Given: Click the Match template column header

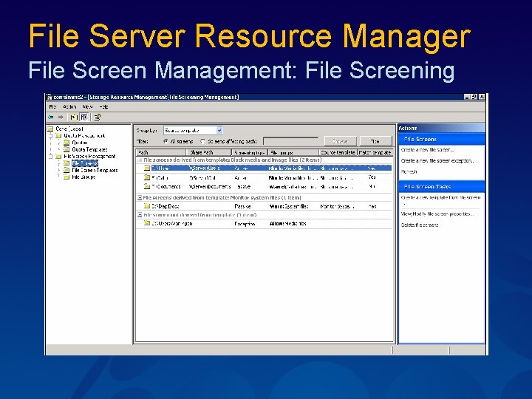Looking at the screenshot, I should [x=375, y=153].
